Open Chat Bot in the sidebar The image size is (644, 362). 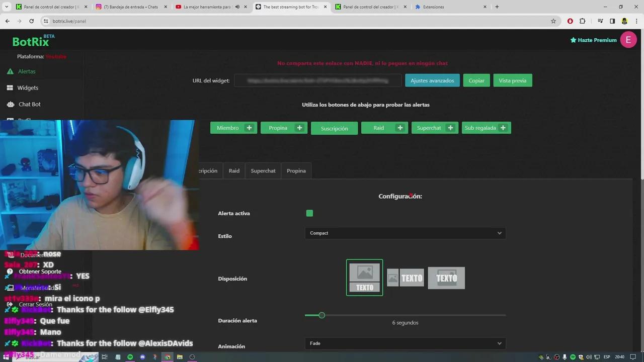30,104
